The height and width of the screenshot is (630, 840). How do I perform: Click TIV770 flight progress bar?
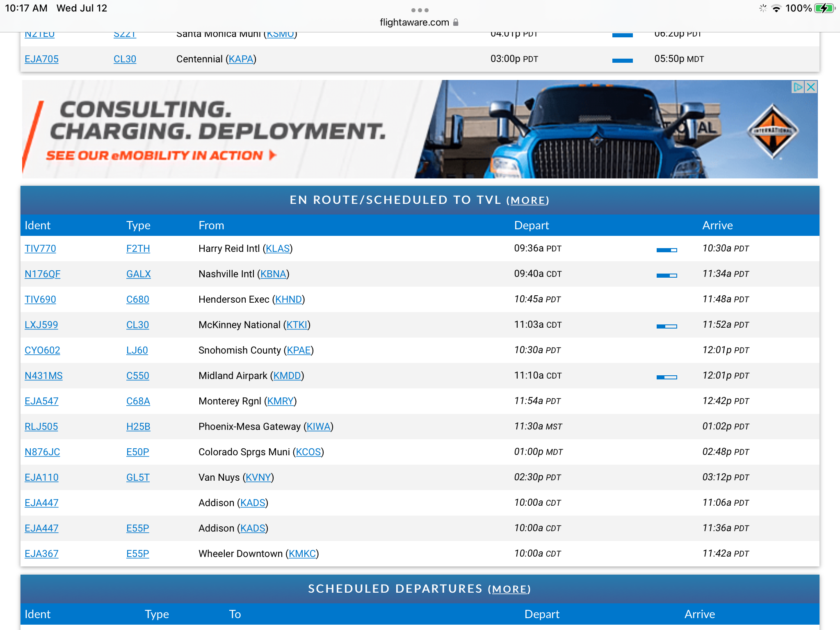pyautogui.click(x=667, y=250)
